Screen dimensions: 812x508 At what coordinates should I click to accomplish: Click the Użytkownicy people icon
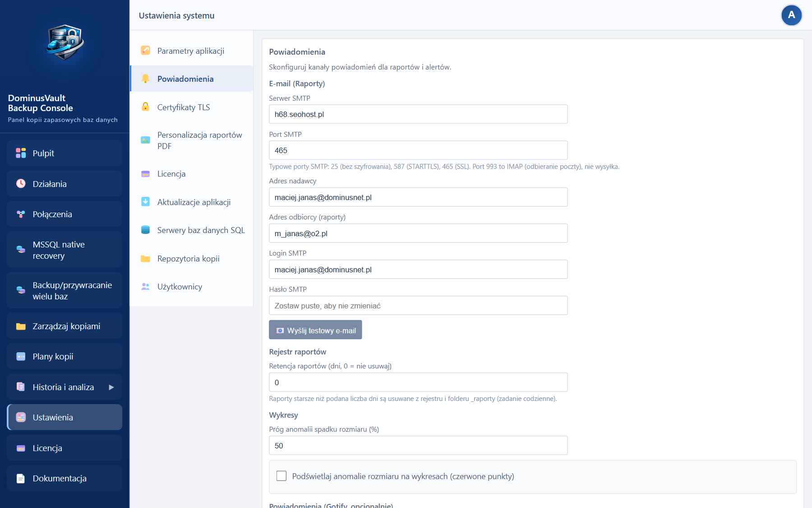click(145, 286)
